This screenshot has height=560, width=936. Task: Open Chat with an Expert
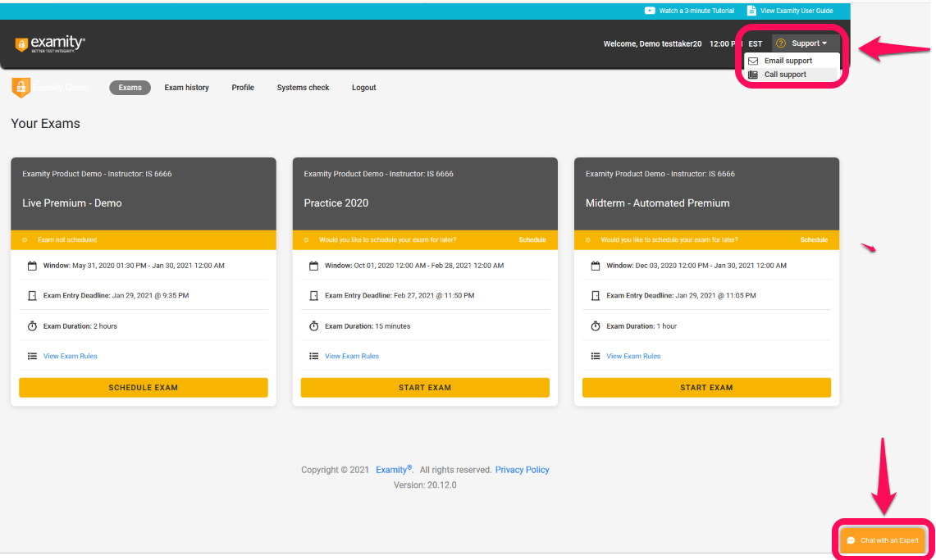(x=883, y=540)
